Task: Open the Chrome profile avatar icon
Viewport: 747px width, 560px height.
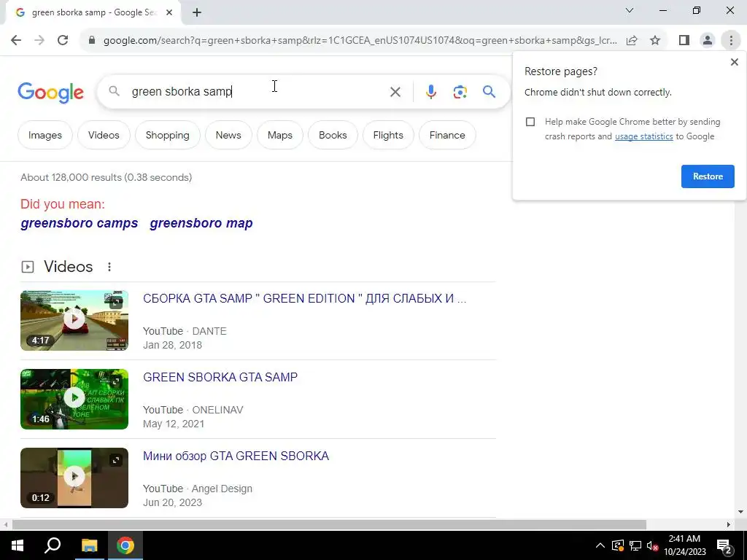Action: [x=708, y=41]
